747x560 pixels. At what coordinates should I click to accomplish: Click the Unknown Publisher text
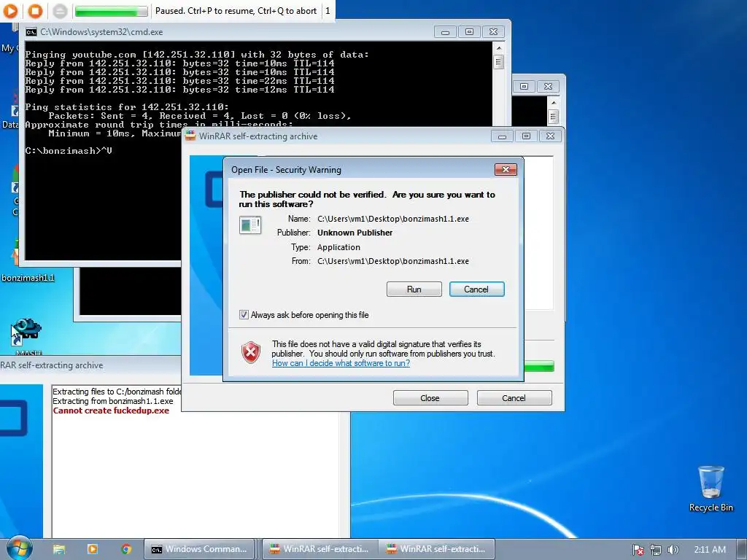[355, 233]
